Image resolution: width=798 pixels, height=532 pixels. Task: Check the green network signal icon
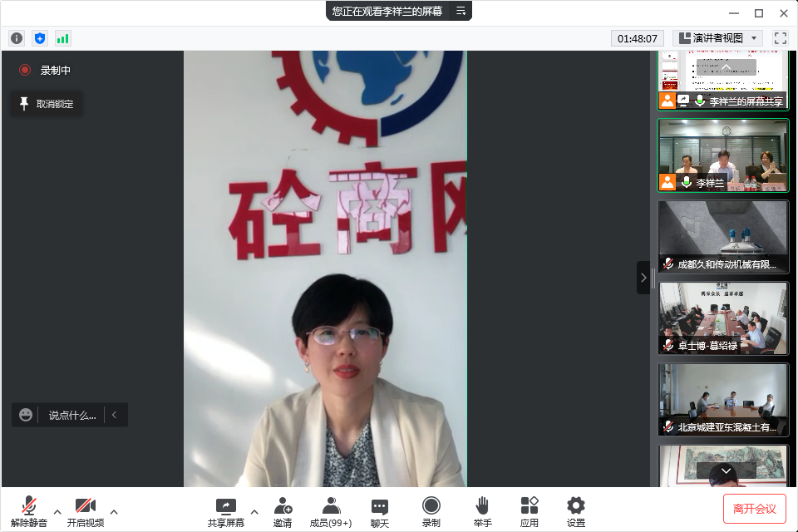pyautogui.click(x=63, y=38)
